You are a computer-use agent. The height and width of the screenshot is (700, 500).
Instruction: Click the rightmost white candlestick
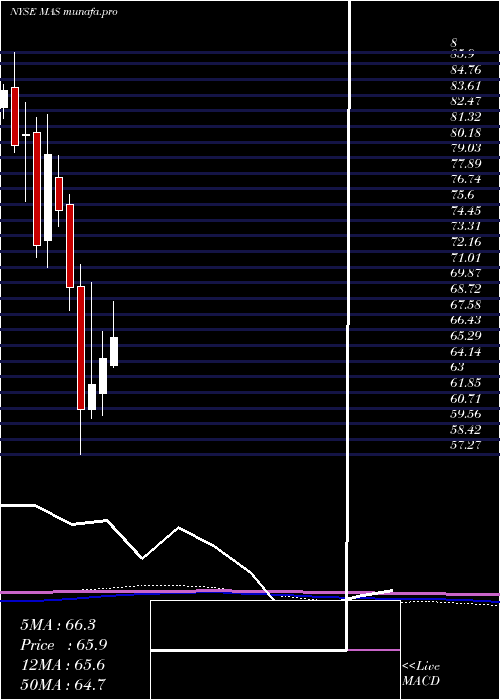(114, 351)
